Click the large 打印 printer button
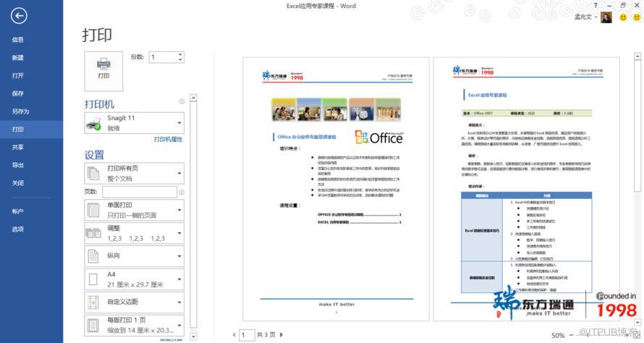Image resolution: width=644 pixels, height=343 pixels. (103, 71)
